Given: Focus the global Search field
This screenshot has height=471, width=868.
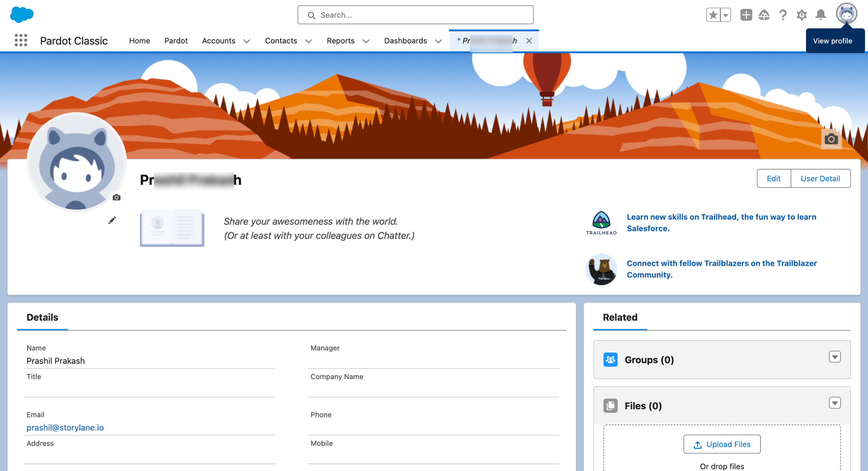Looking at the screenshot, I should pos(415,15).
